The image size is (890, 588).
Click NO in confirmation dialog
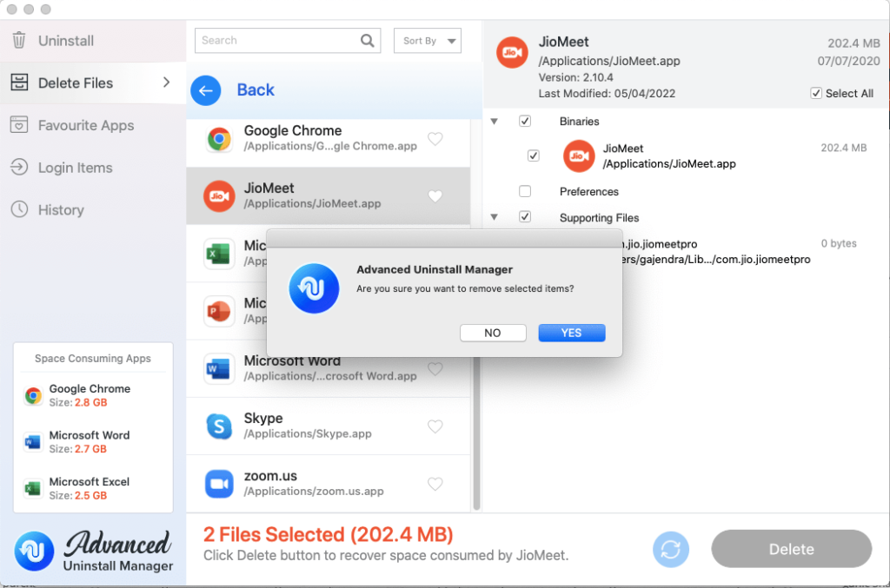pos(493,333)
